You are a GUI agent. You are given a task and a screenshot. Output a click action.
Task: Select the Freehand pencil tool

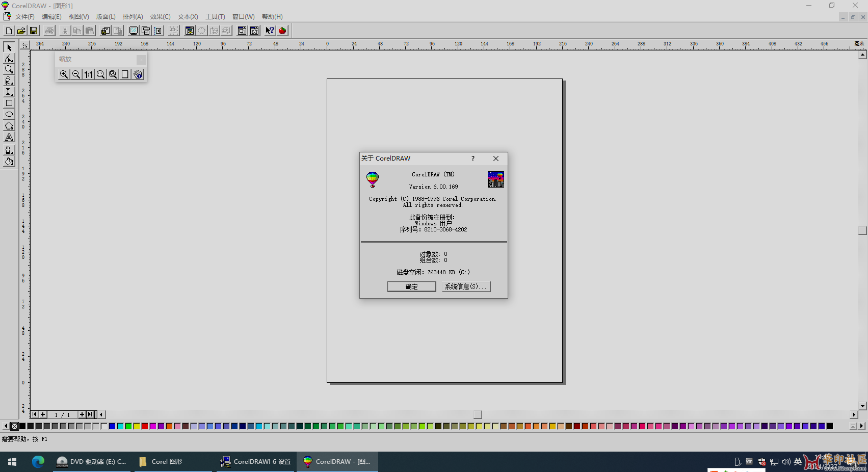(x=9, y=81)
